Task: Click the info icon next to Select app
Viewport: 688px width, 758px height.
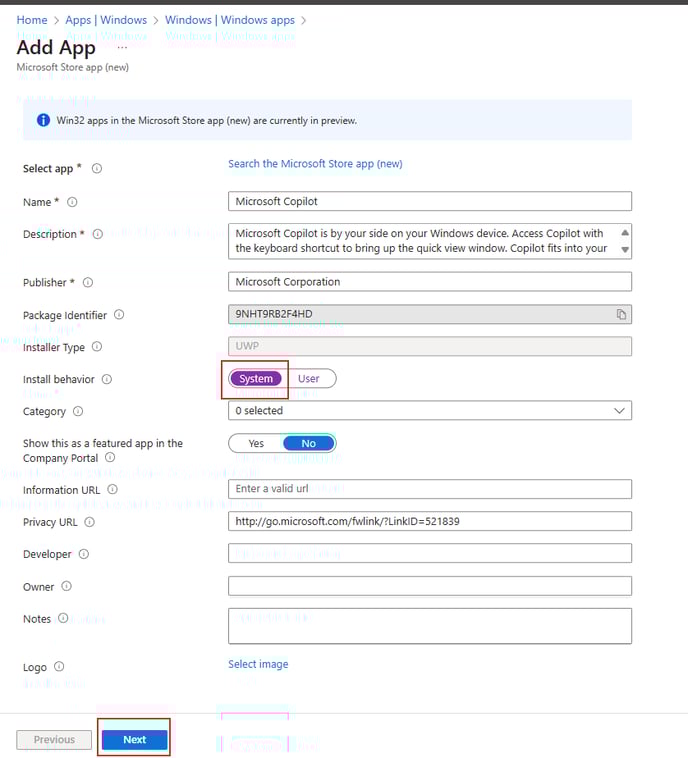Action: click(97, 168)
